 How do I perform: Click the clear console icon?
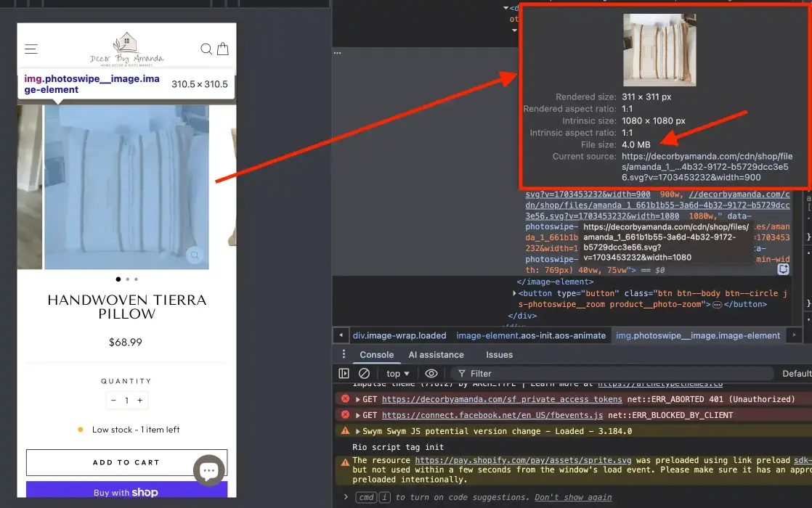coord(365,374)
